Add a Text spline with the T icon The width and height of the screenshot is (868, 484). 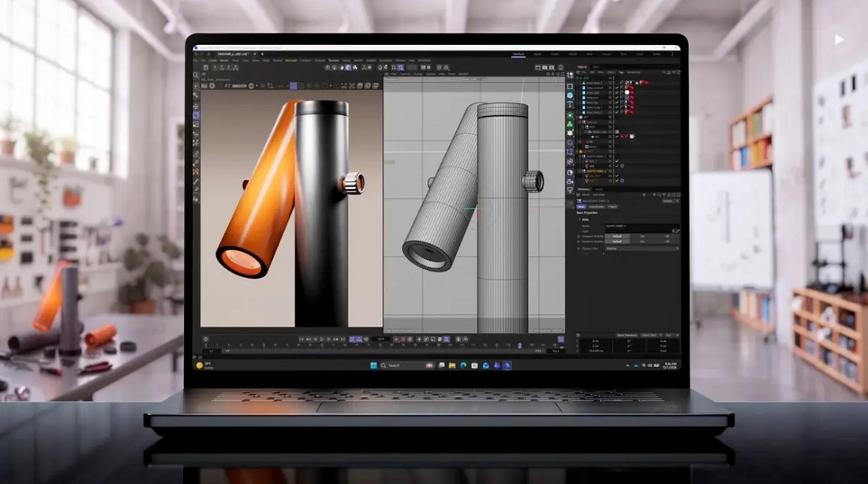pos(570,105)
